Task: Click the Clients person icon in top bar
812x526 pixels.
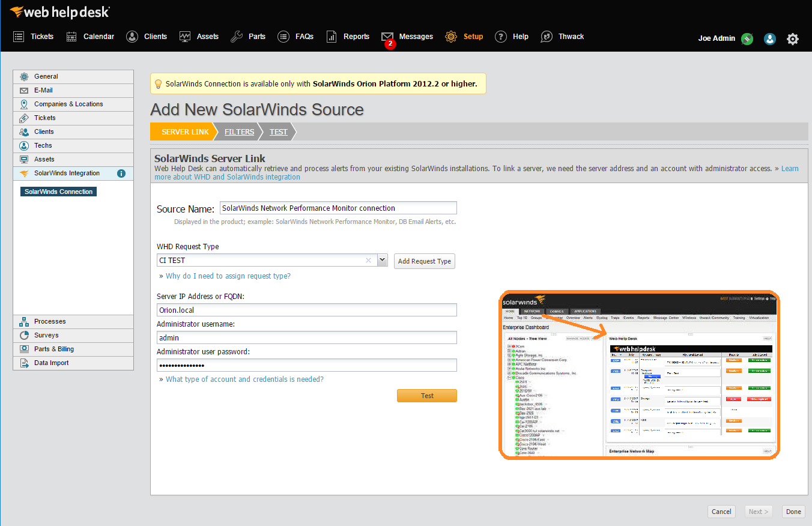Action: tap(132, 37)
